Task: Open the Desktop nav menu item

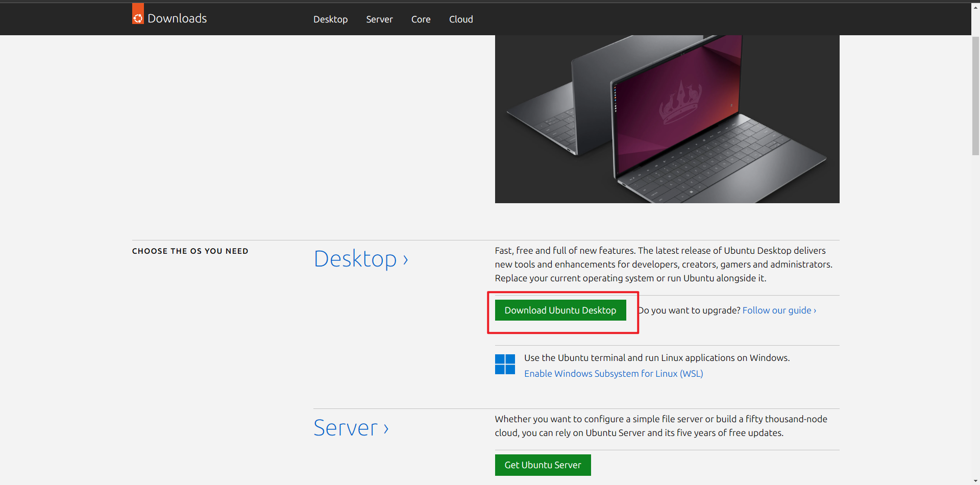Action: click(x=330, y=19)
